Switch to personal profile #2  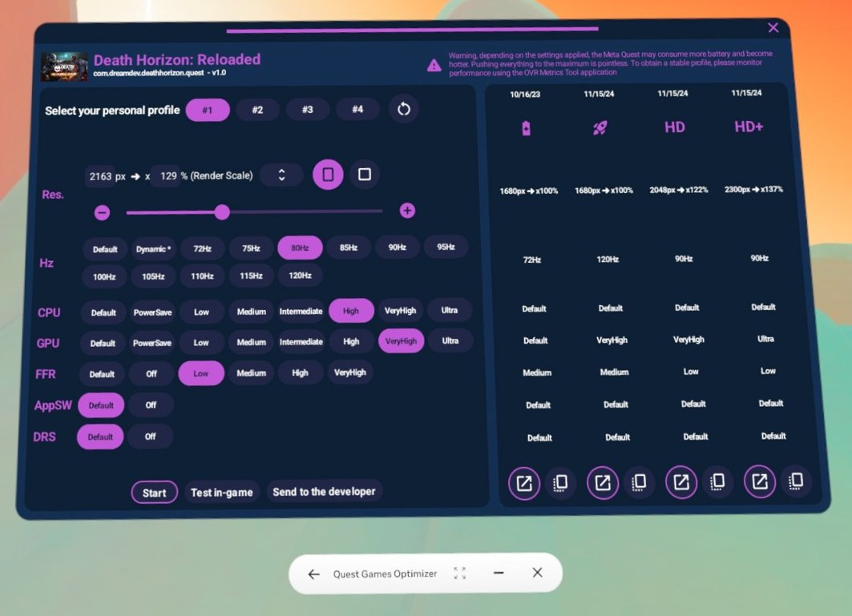[x=257, y=110]
